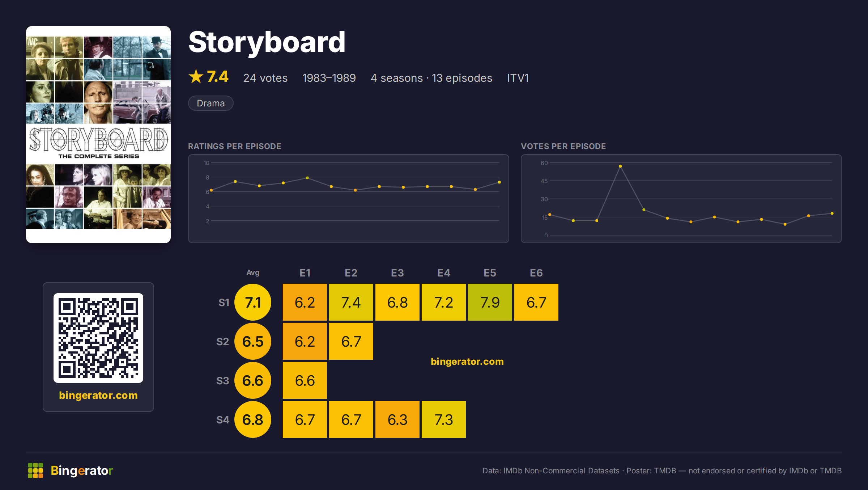Select season 1 episode 5 rated 7.9
This screenshot has height=490, width=868.
490,302
